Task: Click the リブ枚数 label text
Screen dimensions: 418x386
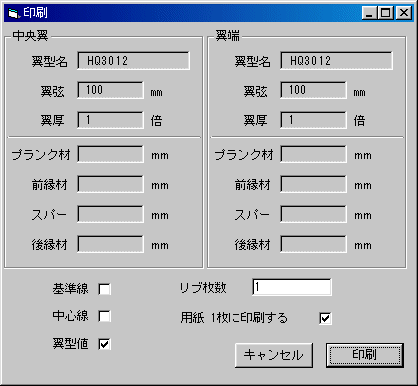Action: 203,288
